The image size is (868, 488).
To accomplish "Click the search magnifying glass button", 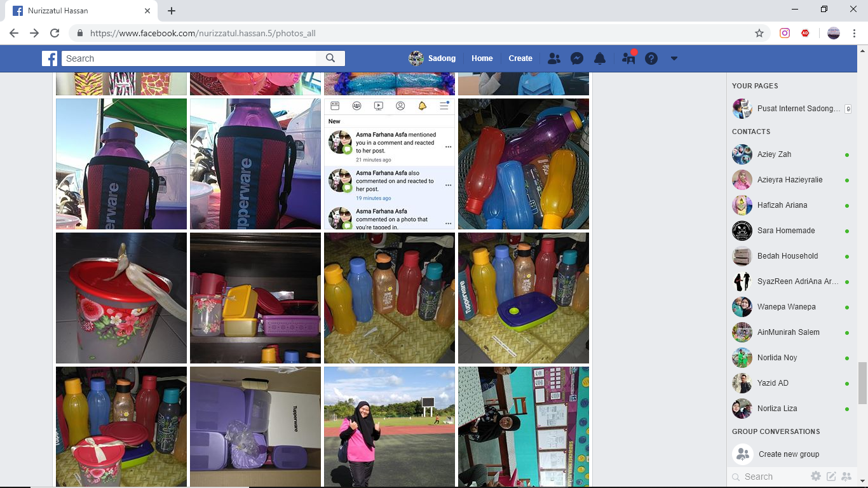I will [x=330, y=58].
